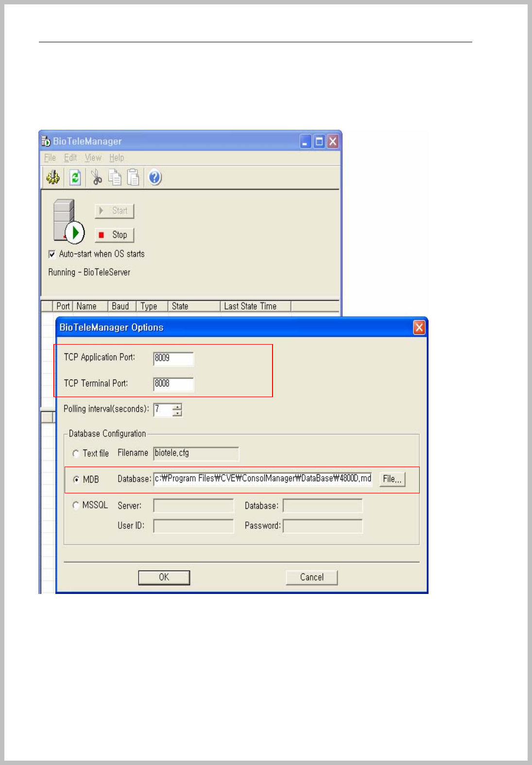Open the File menu

pos(50,157)
